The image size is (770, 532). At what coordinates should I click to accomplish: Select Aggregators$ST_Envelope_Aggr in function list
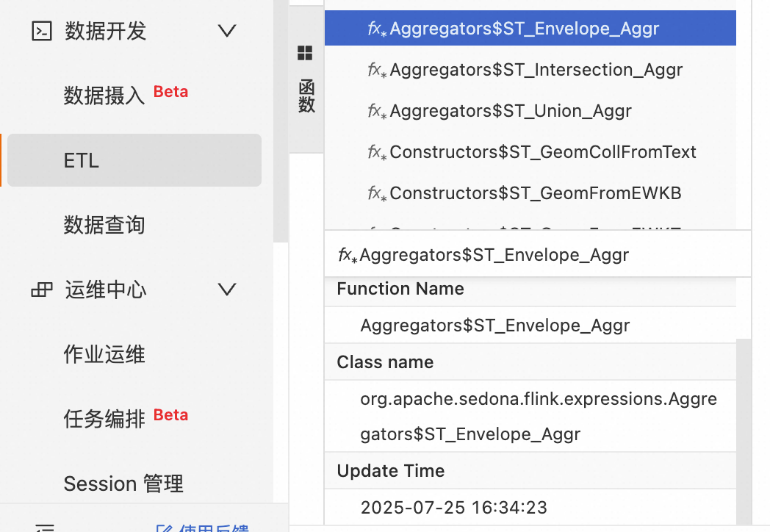530,28
